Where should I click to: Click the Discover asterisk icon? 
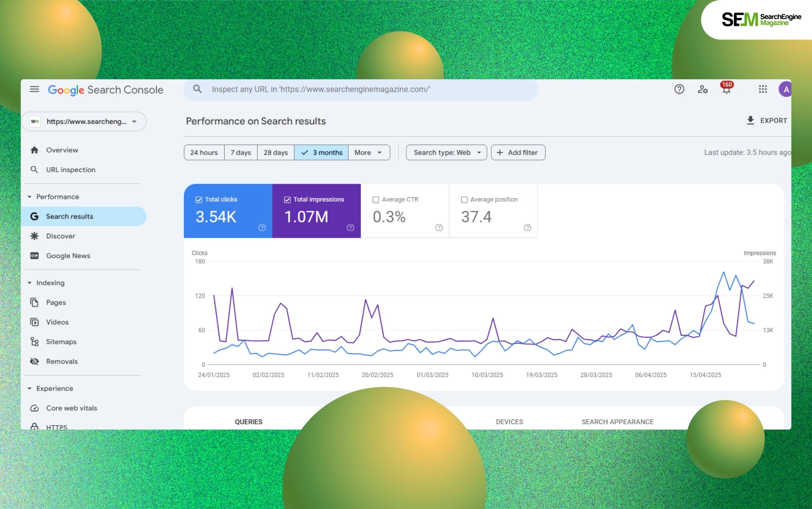(34, 236)
